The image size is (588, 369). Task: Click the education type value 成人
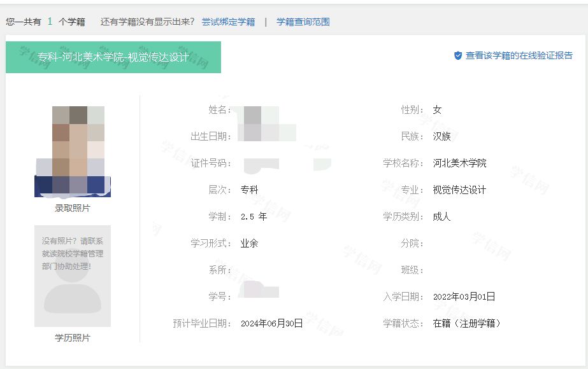(441, 216)
